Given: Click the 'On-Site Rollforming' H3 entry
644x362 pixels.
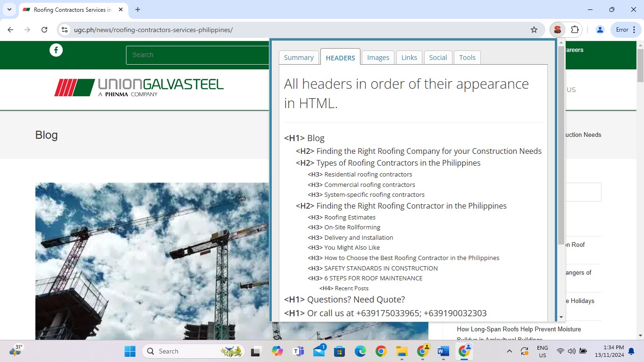Looking at the screenshot, I should pyautogui.click(x=344, y=227).
